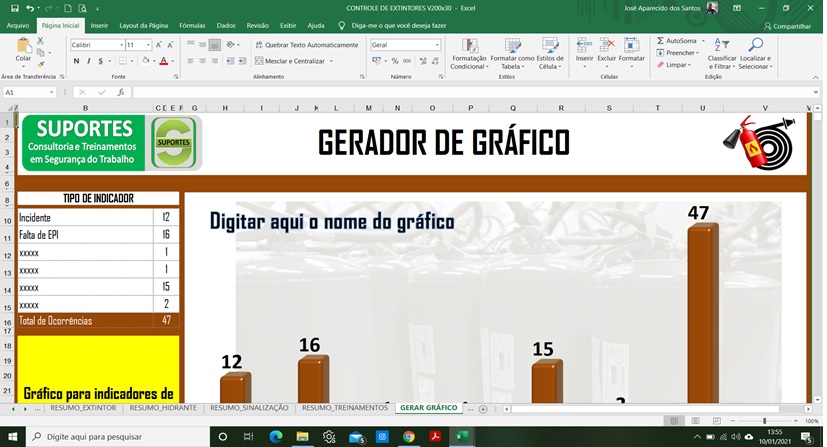The height and width of the screenshot is (447, 827).
Task: Open Classificar e Filtrar menu
Action: (x=722, y=54)
